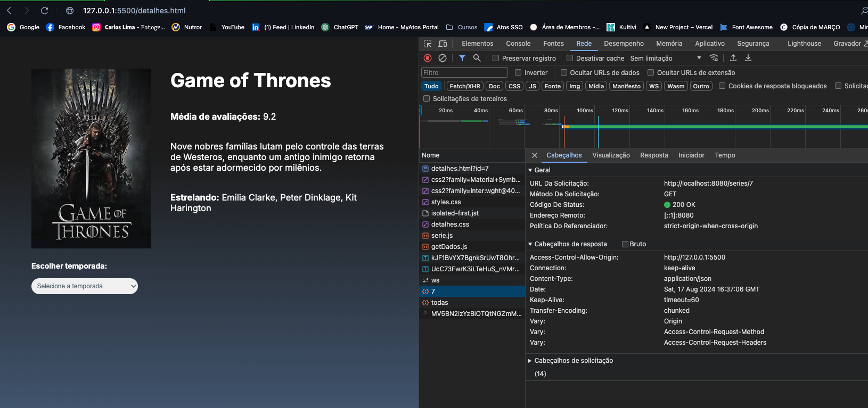868x408 pixels.
Task: Switch to the Elementos panel
Action: [478, 44]
